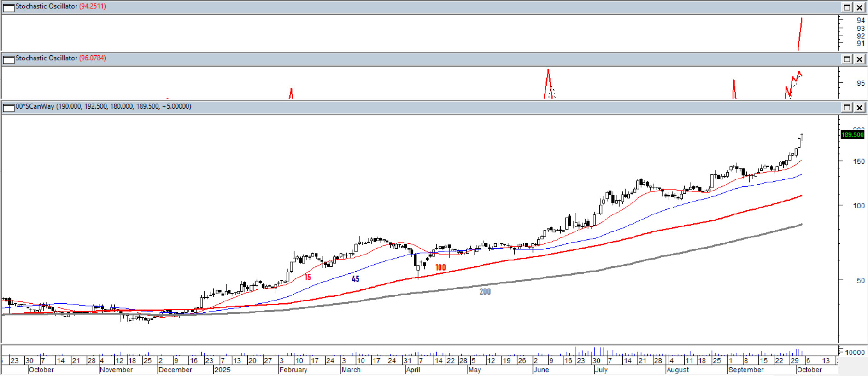Image resolution: width=868 pixels, height=376 pixels.
Task: Click the blue 45 moving average label
Action: tap(355, 279)
